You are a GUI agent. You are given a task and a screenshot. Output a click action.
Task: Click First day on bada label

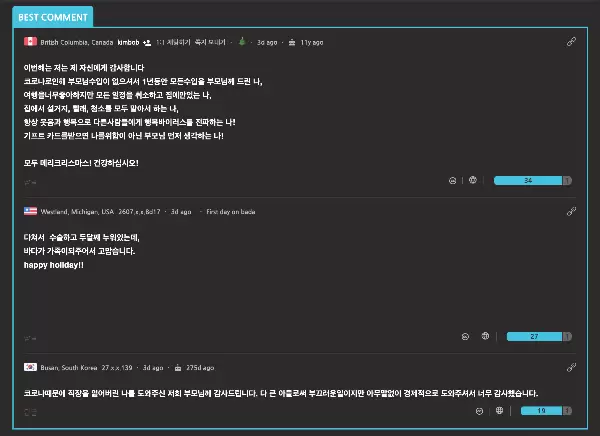coord(231,212)
